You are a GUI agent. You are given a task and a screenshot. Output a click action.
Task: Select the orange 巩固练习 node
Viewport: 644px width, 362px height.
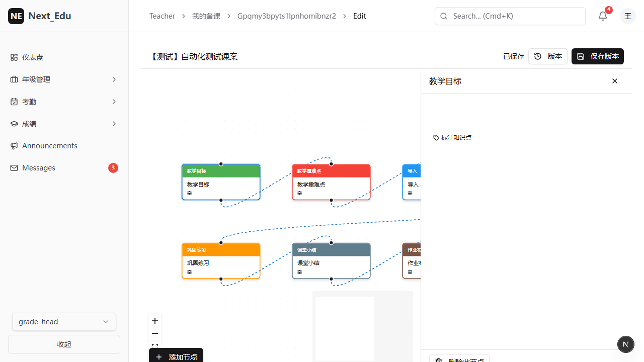(221, 261)
